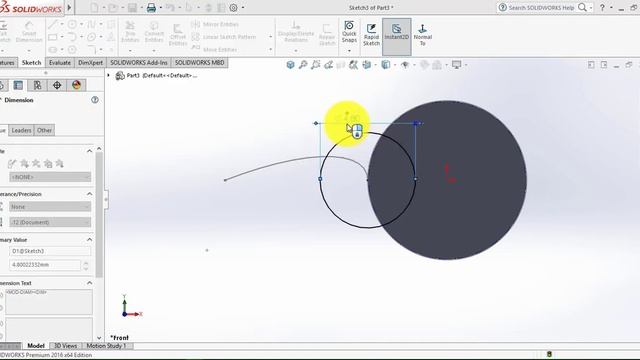This screenshot has width=640, height=360.
Task: Open the help question mark menu
Action: tap(602, 7)
